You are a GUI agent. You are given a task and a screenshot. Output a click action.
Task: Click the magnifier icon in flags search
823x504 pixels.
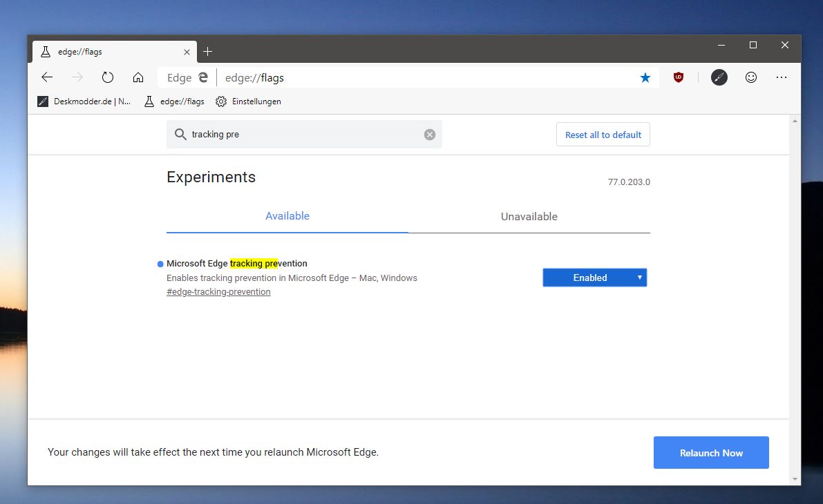click(x=180, y=134)
